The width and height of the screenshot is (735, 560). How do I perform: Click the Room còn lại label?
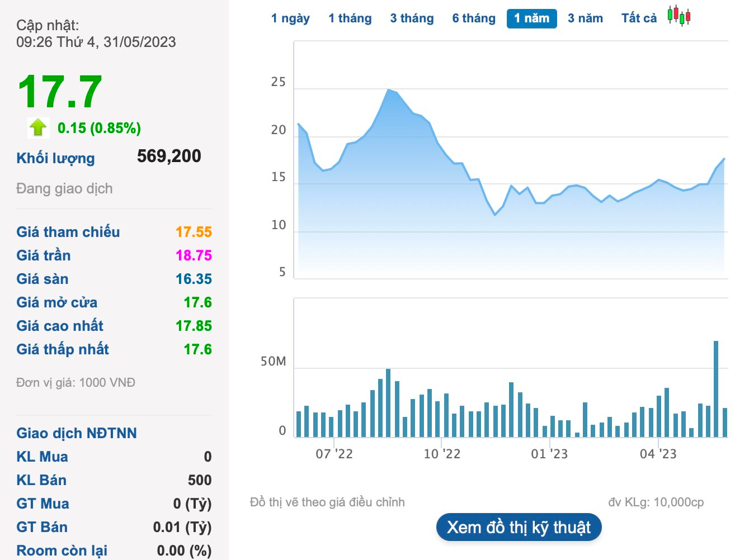point(62,550)
